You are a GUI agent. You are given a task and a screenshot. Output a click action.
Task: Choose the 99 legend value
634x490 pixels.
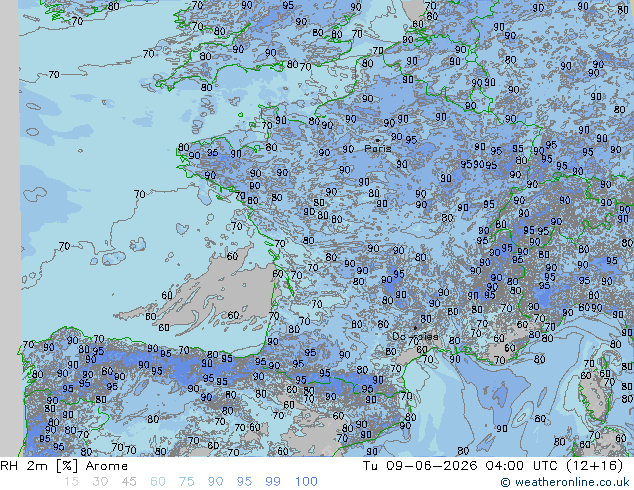273,482
